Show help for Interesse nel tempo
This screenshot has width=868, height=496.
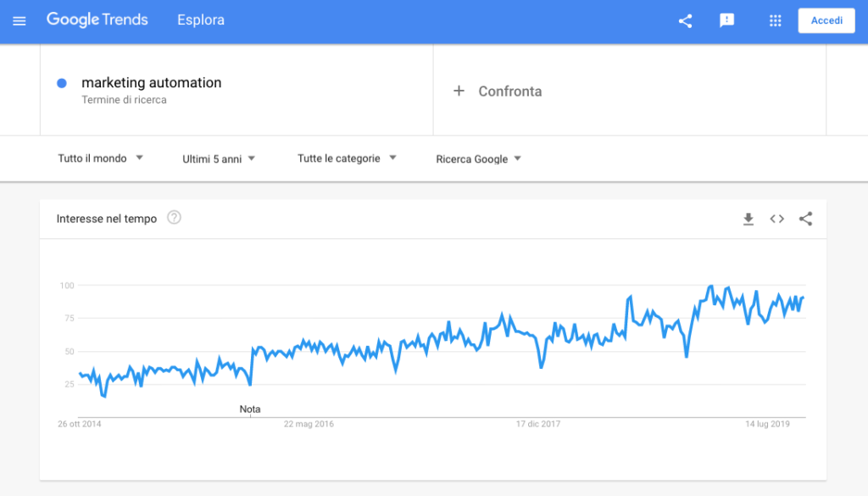pos(174,218)
